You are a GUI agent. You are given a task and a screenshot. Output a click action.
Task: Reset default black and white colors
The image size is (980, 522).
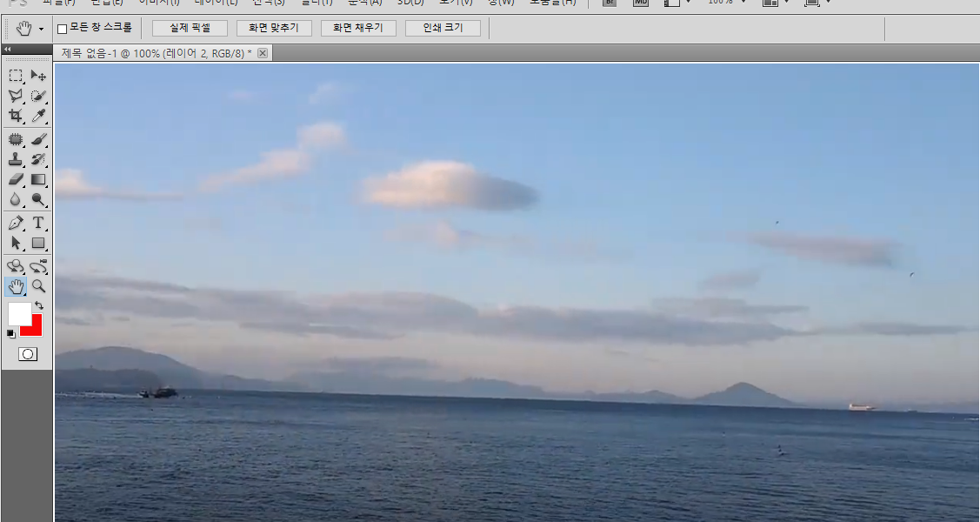(10, 334)
